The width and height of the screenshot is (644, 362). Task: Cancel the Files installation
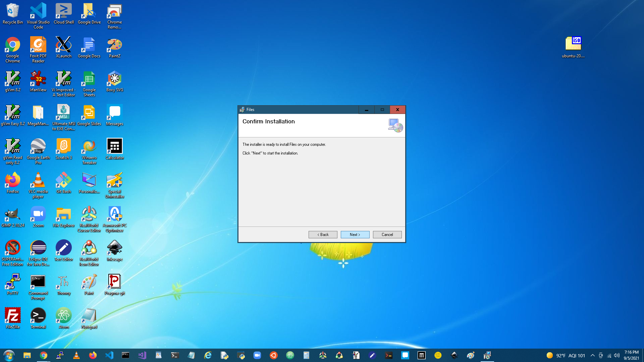(387, 234)
